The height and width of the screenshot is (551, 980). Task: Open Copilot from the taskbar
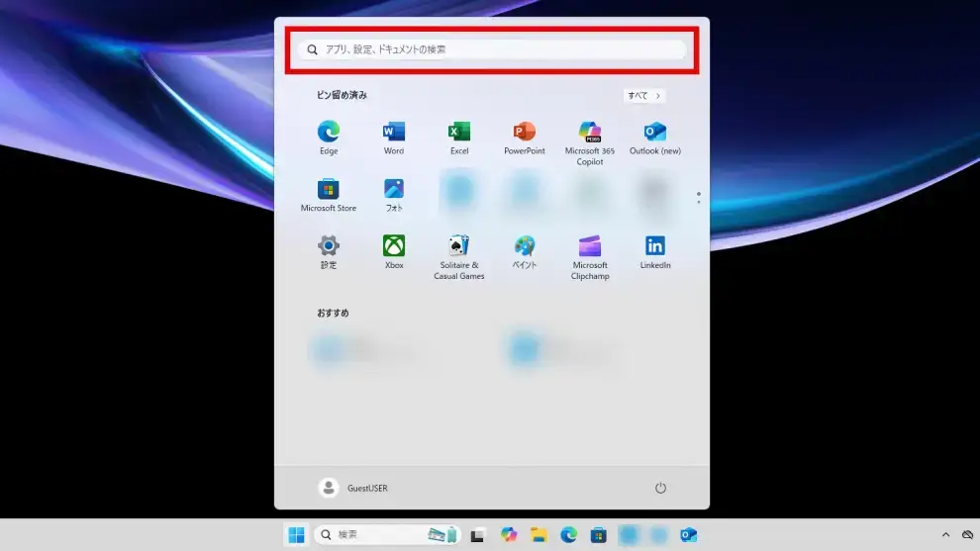click(x=508, y=535)
